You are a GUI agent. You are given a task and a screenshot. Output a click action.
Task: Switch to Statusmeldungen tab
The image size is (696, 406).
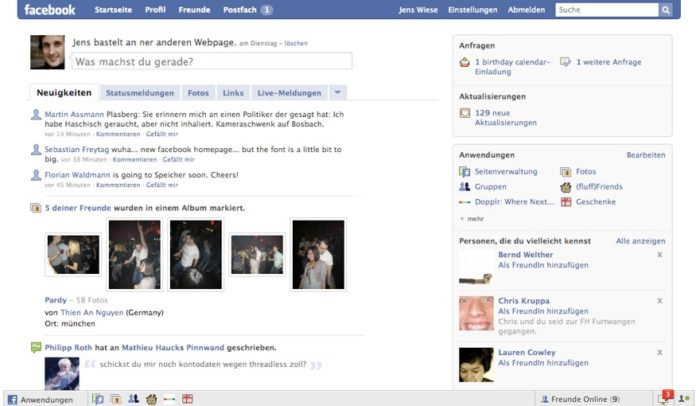[x=140, y=93]
